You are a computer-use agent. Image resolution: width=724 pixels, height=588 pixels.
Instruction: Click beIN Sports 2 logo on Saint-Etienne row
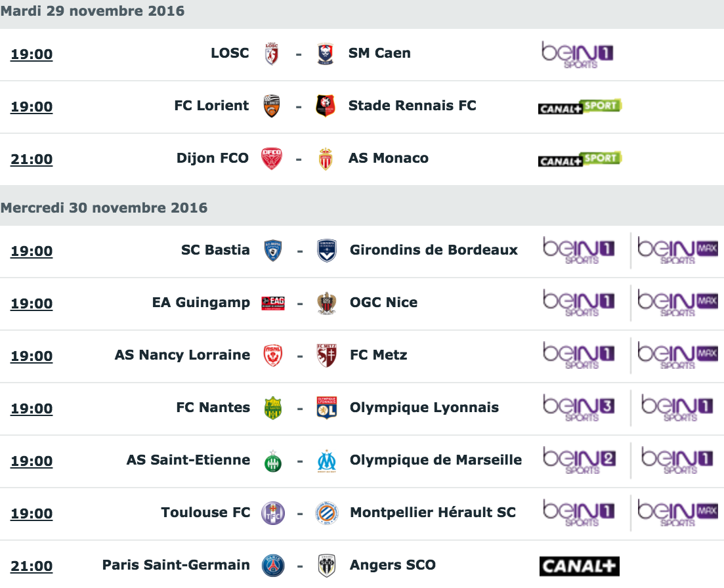[x=578, y=461]
